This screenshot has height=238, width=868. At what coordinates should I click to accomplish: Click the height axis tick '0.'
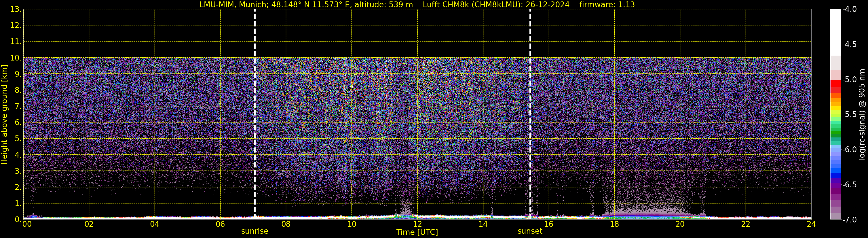click(18, 220)
